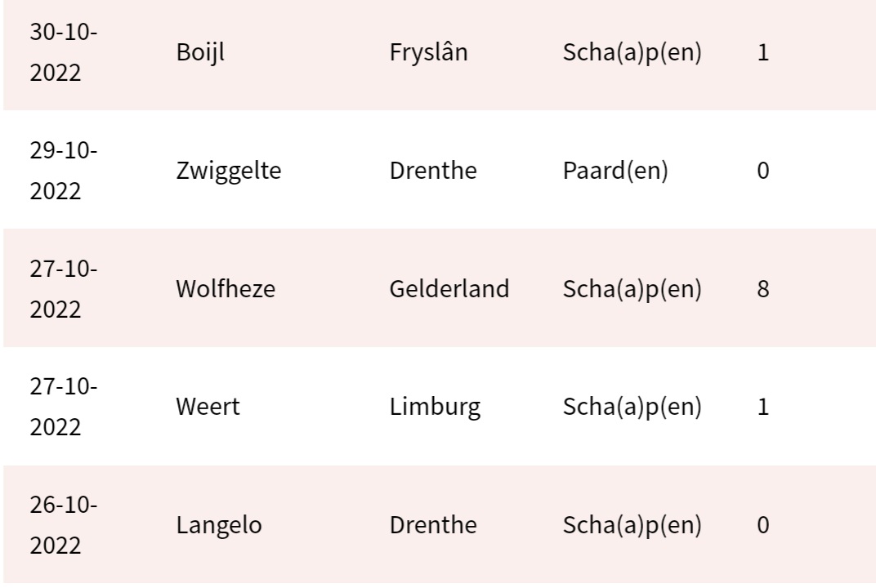Click the Limburg province cell
Viewport: 876px width, 588px height.
(x=435, y=408)
